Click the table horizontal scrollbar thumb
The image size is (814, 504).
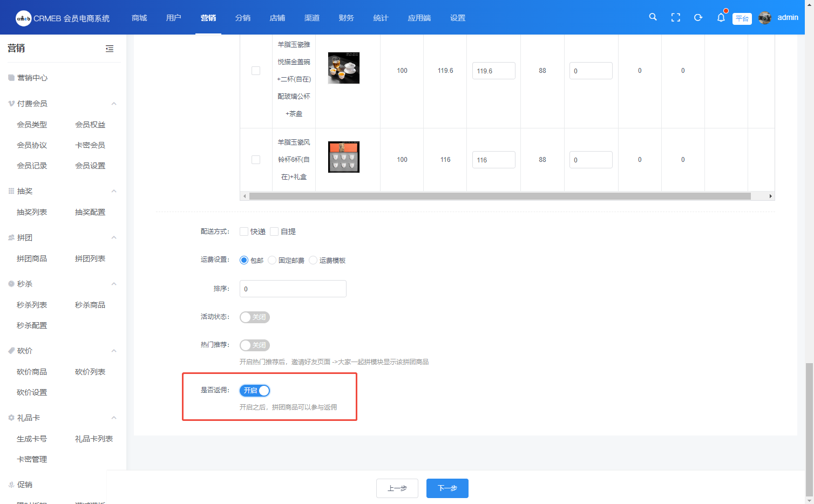click(x=500, y=196)
